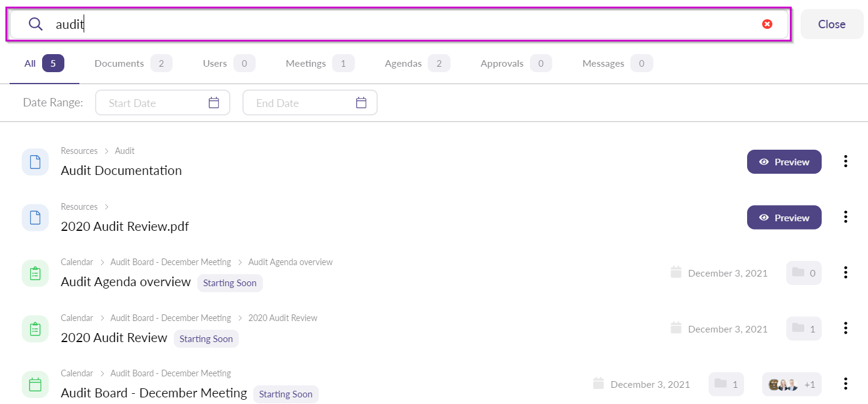Click the Audit Documentation document icon
Screen dimensions: 868x404
(x=35, y=162)
